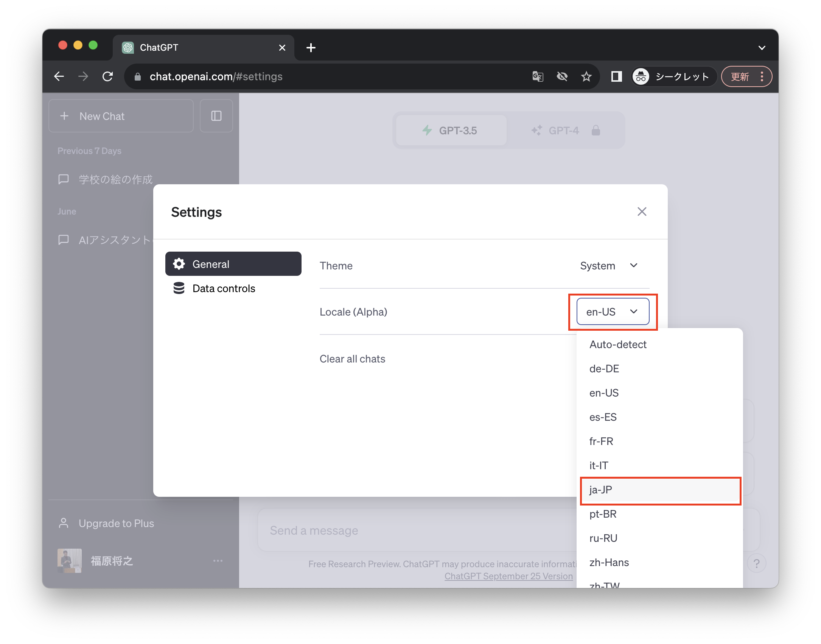Open the Data controls settings tab
The height and width of the screenshot is (644, 821).
tap(233, 288)
